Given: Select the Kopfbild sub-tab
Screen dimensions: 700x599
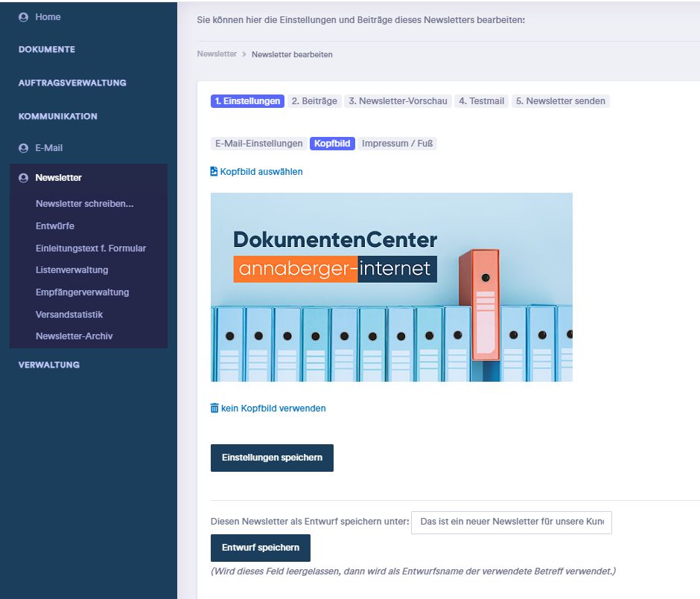Looking at the screenshot, I should pos(332,144).
